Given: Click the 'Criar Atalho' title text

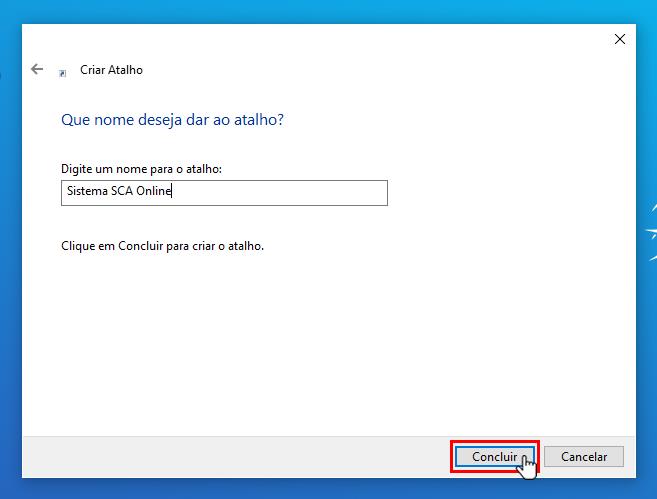Looking at the screenshot, I should pyautogui.click(x=111, y=70).
